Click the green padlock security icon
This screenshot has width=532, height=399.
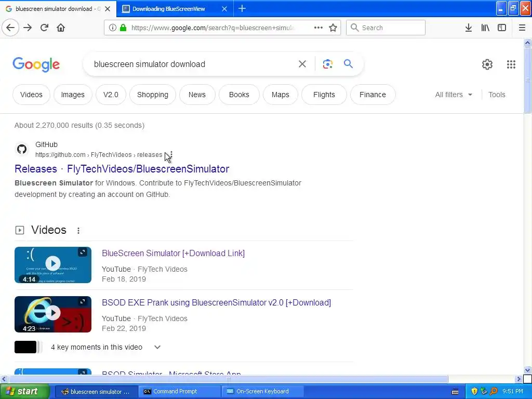click(123, 28)
